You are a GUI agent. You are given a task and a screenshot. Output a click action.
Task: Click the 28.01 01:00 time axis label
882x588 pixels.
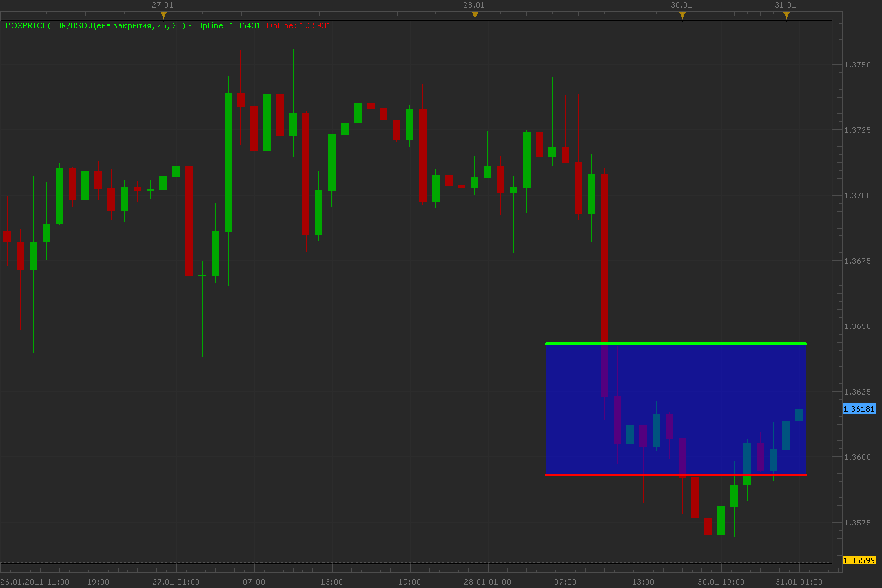488,582
